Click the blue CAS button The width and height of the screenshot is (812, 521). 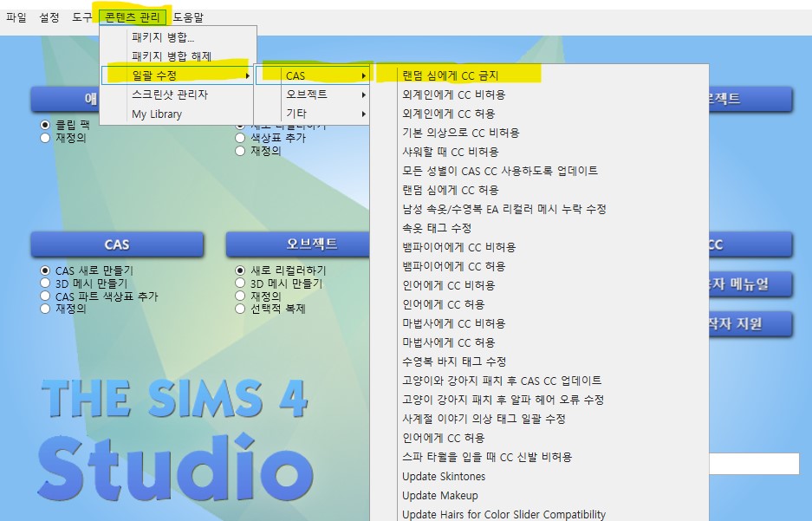[117, 244]
